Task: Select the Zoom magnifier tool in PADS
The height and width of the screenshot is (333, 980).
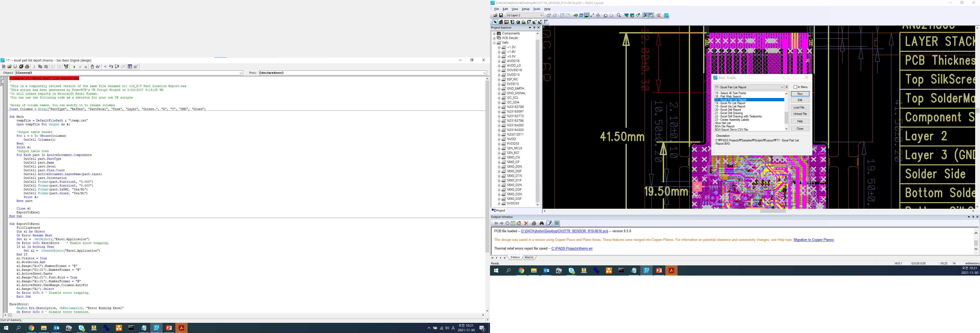Action: tap(619, 16)
